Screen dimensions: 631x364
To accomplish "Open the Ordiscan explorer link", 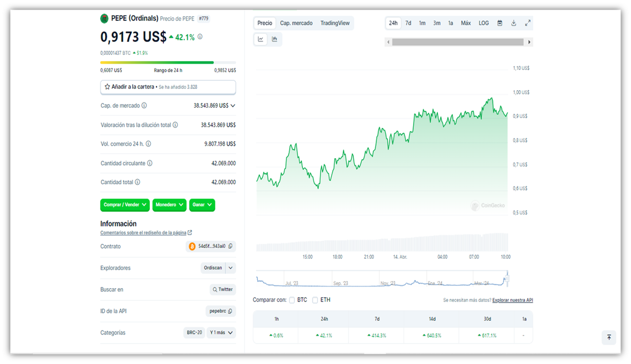I will click(x=213, y=268).
